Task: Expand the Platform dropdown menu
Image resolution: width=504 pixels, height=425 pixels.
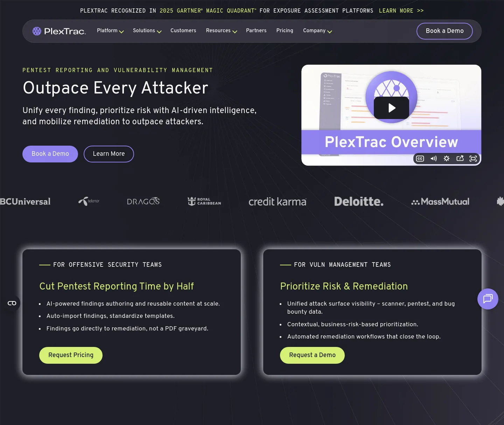Action: pos(110,31)
